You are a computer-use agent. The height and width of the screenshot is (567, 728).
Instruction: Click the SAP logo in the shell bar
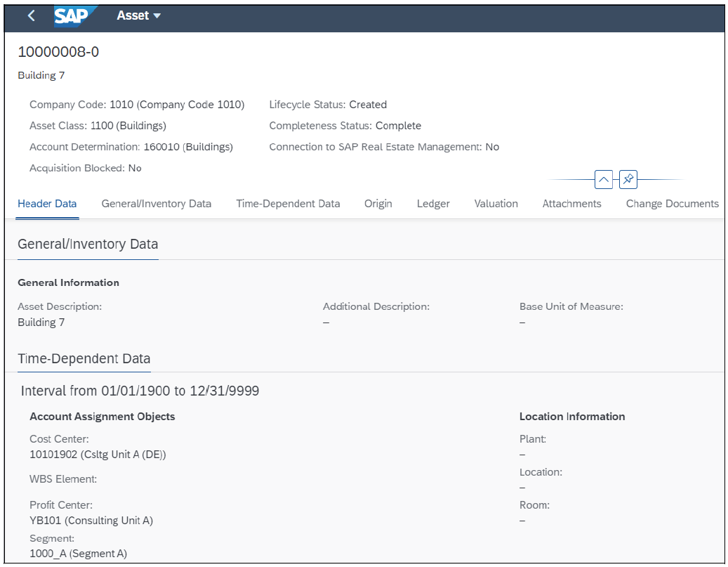pyautogui.click(x=76, y=15)
